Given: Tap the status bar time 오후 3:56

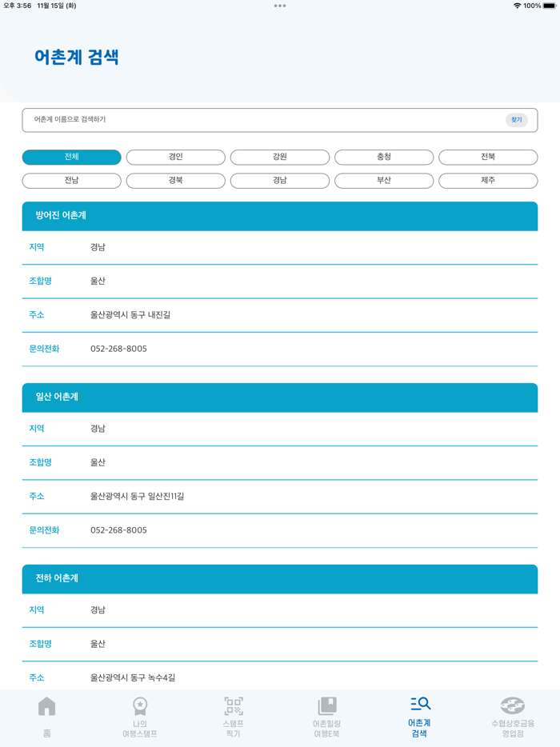Looking at the screenshot, I should click(x=17, y=6).
